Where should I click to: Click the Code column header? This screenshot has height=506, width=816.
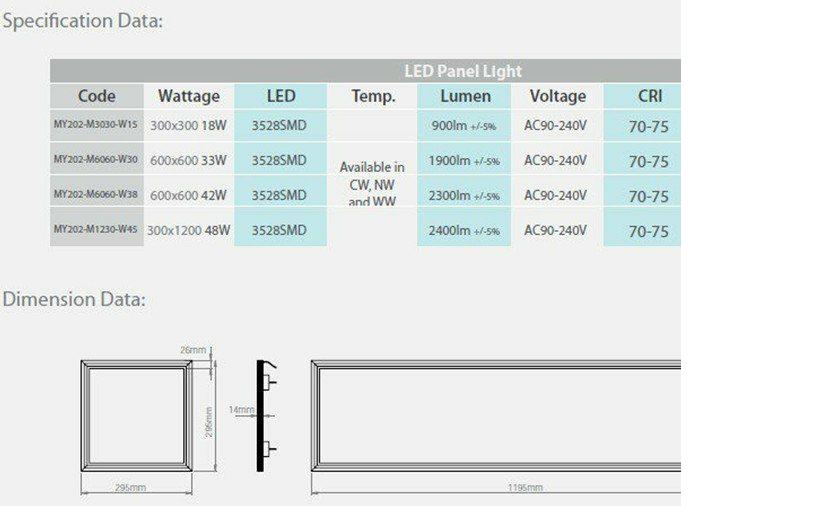(96, 96)
